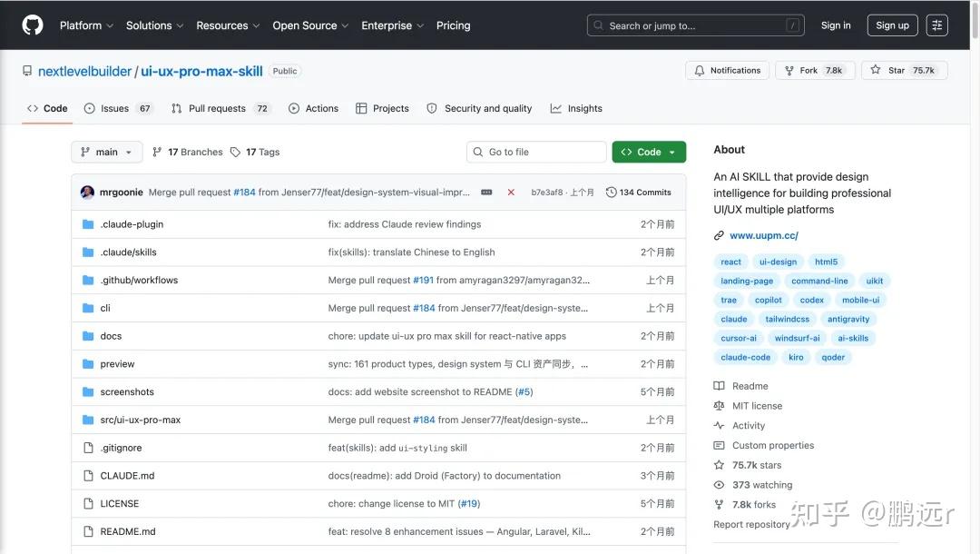View the 17 Branches link
The height and width of the screenshot is (554, 980).
click(x=188, y=152)
